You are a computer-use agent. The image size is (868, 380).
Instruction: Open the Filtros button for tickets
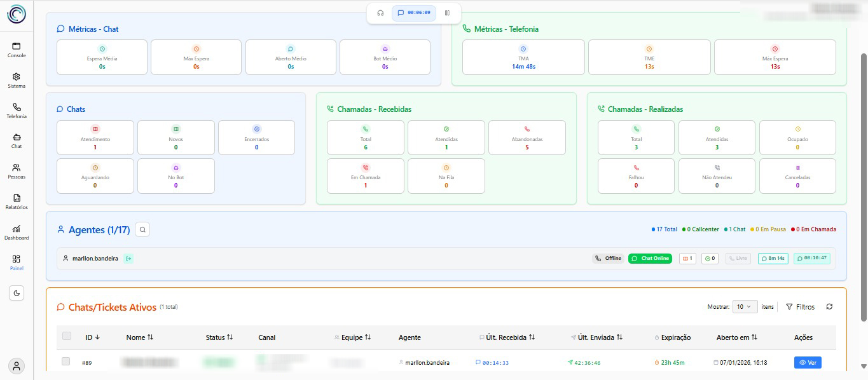800,307
